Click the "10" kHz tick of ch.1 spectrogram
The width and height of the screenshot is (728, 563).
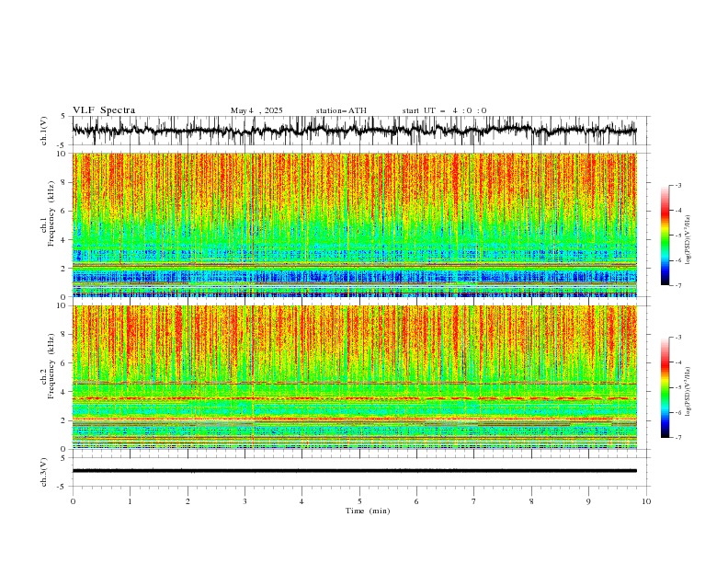pyautogui.click(x=62, y=154)
